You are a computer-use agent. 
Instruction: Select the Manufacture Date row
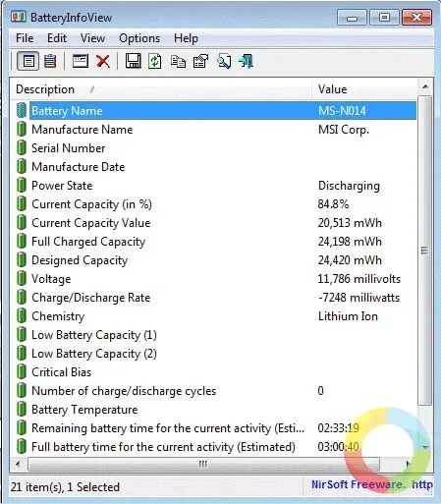(x=216, y=167)
